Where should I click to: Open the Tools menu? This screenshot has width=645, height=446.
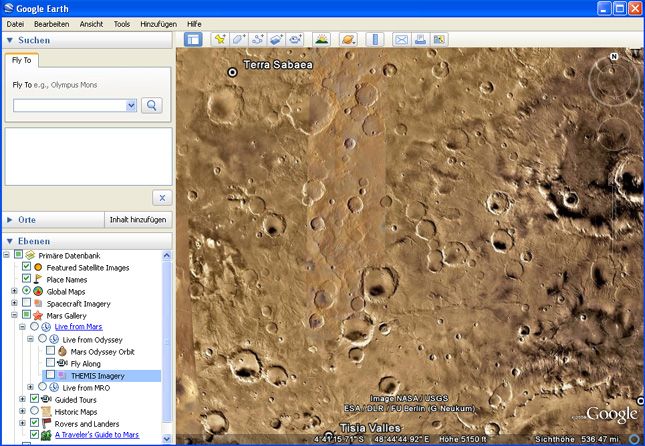(x=122, y=24)
